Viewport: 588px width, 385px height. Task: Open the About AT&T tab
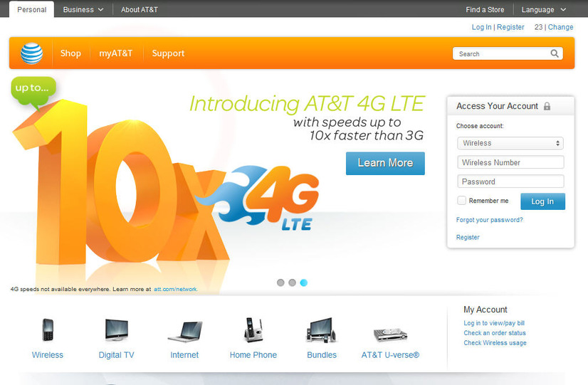139,10
